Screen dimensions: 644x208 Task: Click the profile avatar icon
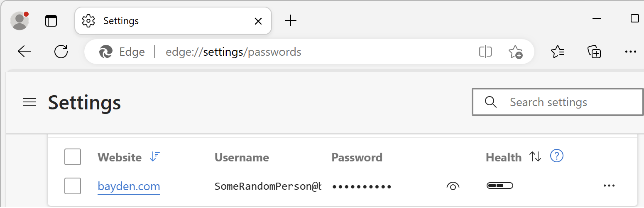tap(20, 20)
